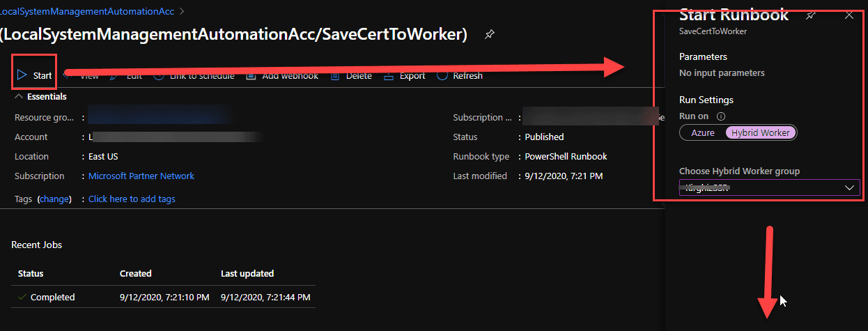This screenshot has width=868, height=331.
Task: Pin the Start Runbook panel
Action: (x=810, y=15)
